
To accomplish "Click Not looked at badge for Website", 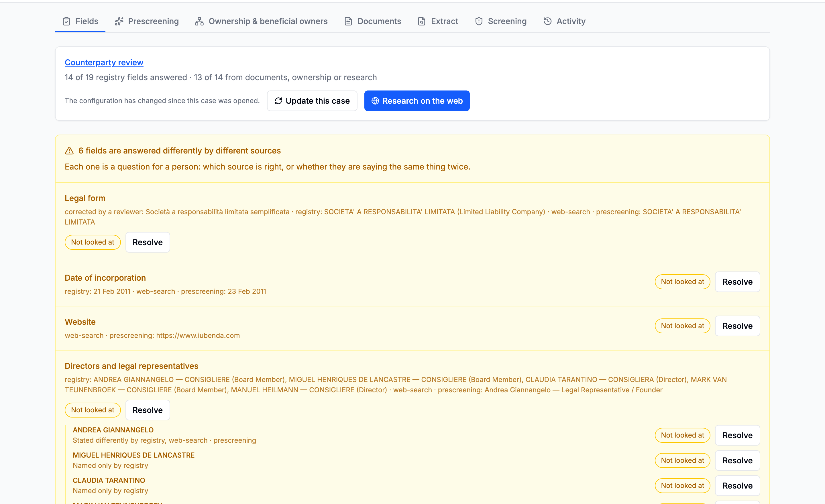I will pos(682,326).
